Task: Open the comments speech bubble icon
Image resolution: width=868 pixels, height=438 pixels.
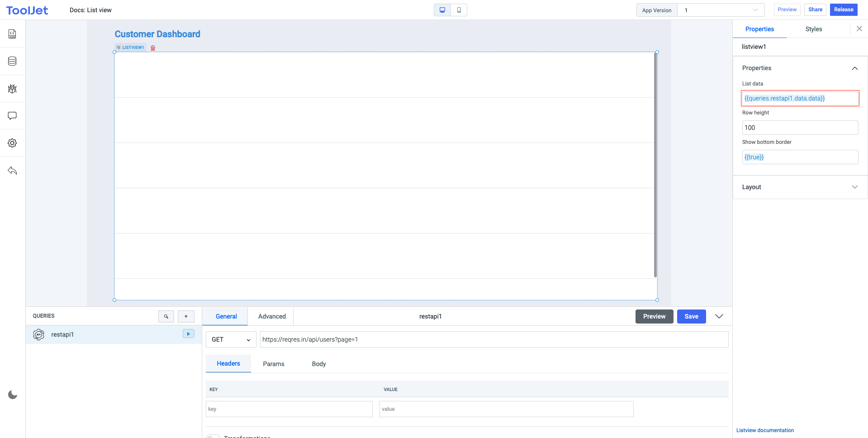Action: click(x=12, y=116)
